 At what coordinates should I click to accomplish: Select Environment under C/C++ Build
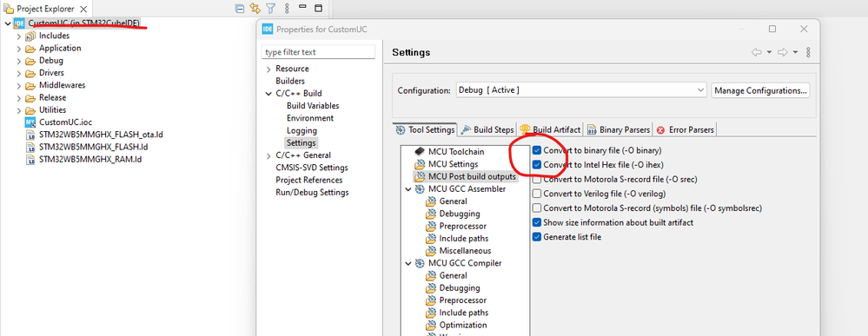tap(310, 118)
